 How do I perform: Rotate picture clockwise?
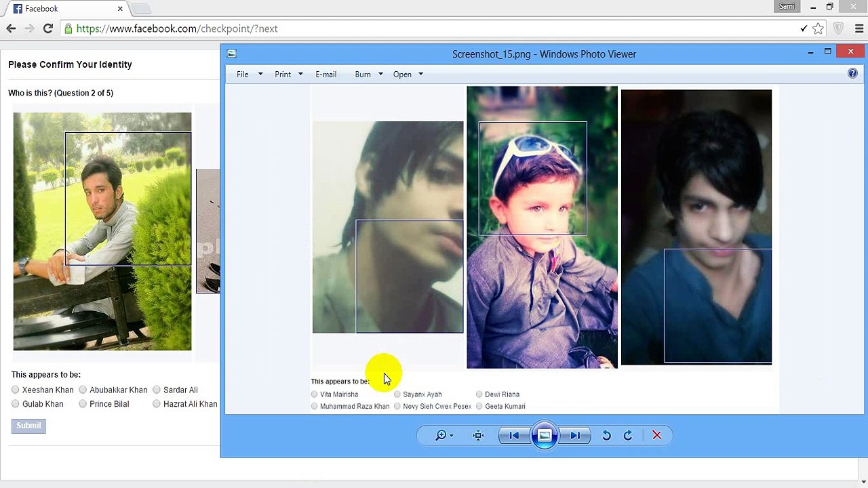point(628,435)
